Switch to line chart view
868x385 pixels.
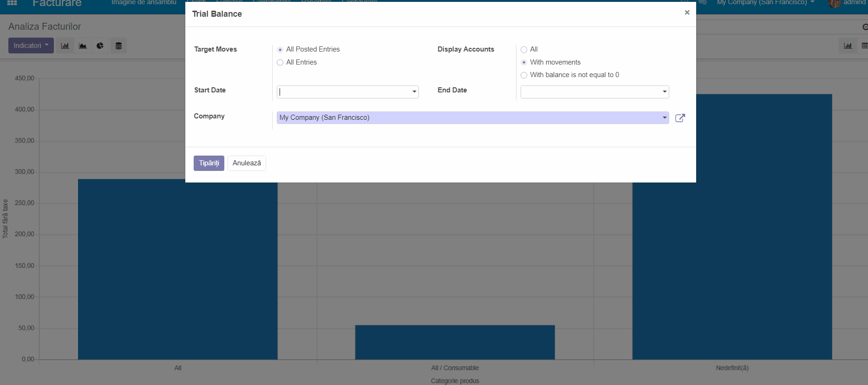click(x=83, y=46)
